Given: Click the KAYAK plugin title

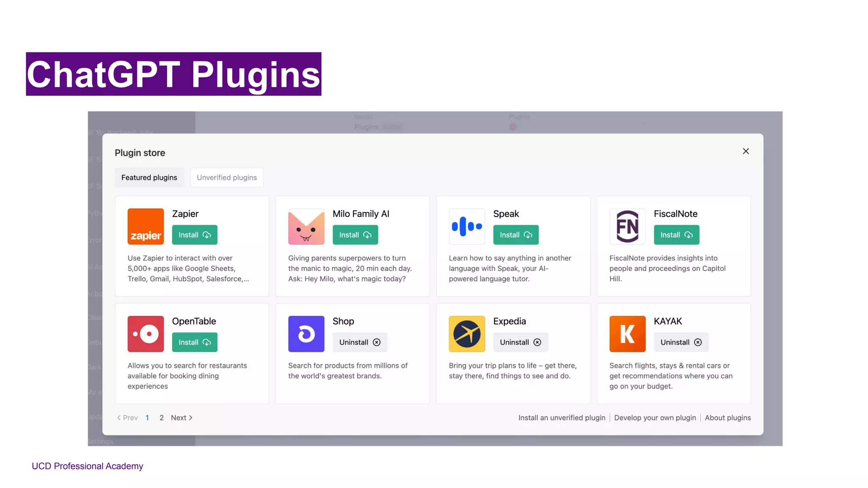Looking at the screenshot, I should point(668,321).
